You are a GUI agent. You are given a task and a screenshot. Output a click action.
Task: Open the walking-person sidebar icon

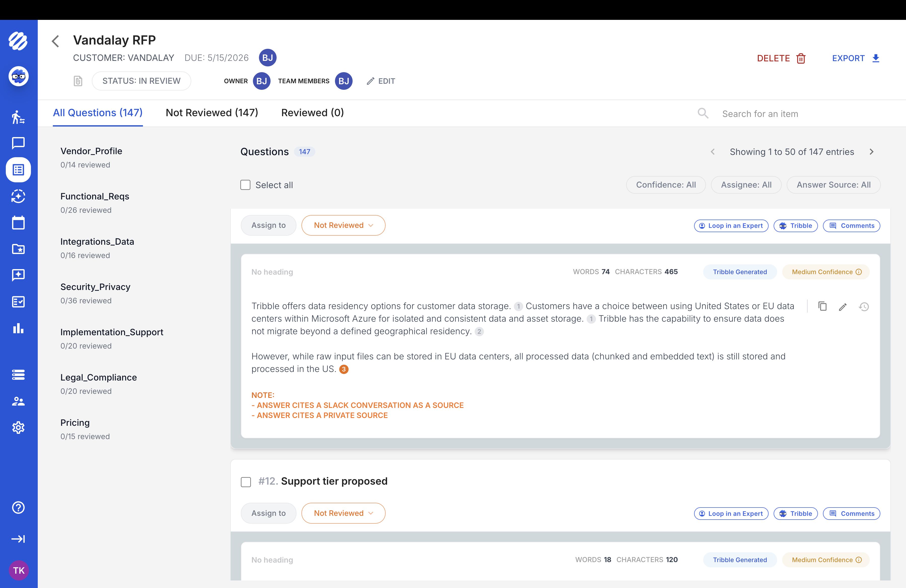(18, 117)
